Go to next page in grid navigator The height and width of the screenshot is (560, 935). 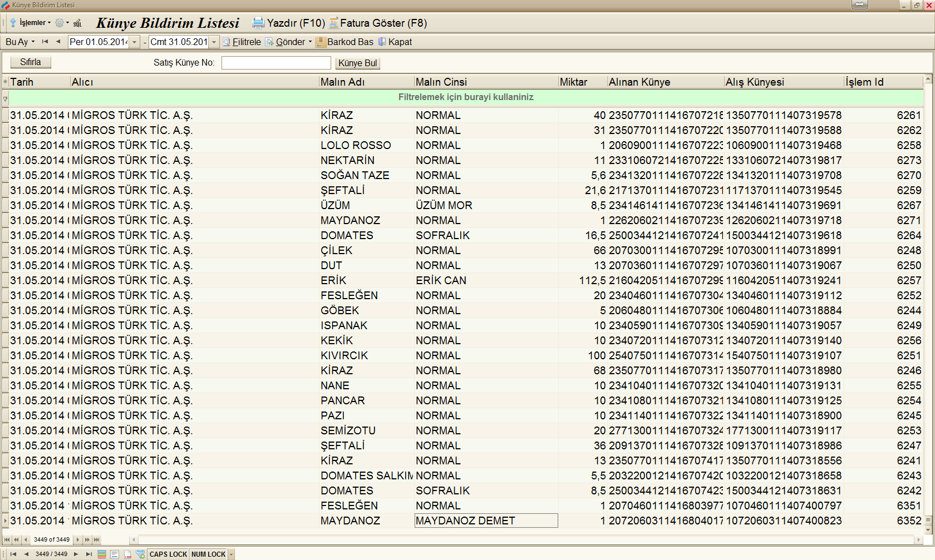87,539
